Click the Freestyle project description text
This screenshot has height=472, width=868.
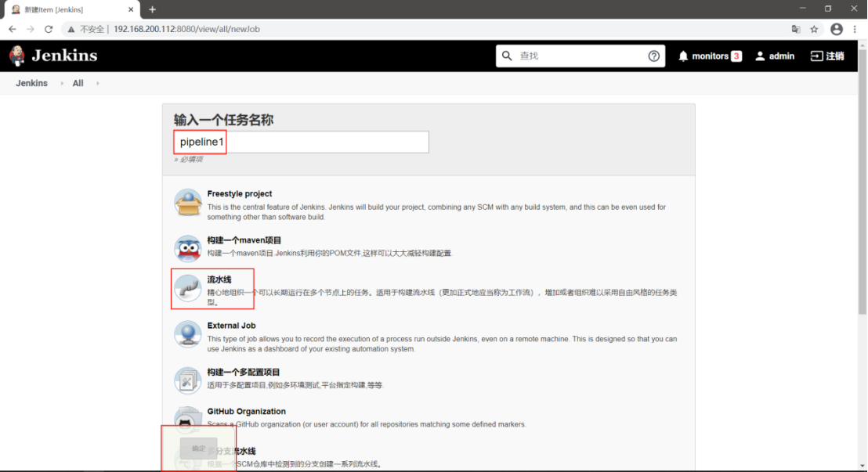click(x=437, y=212)
